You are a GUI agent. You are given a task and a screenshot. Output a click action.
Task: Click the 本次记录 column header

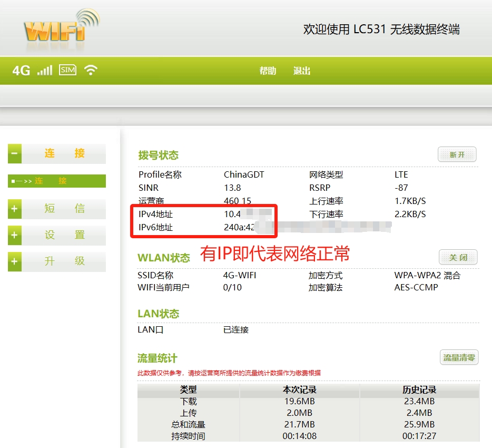(300, 389)
